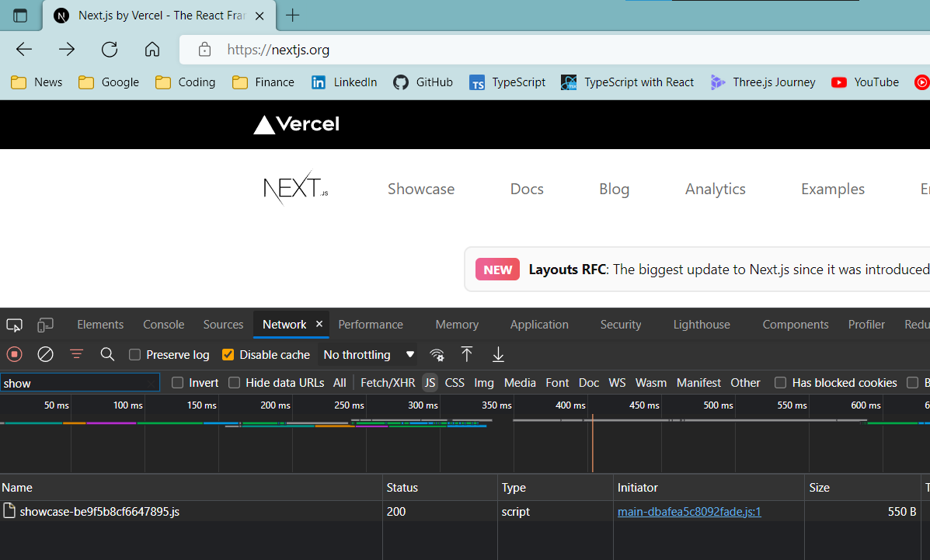The height and width of the screenshot is (560, 930).
Task: Click the main-dbafea5c8092fade.js initiator link
Action: (688, 511)
